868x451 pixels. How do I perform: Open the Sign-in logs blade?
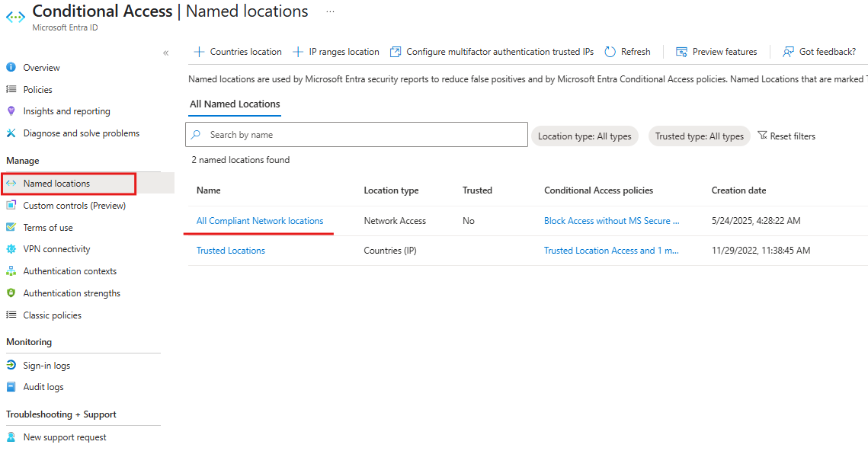(x=47, y=365)
